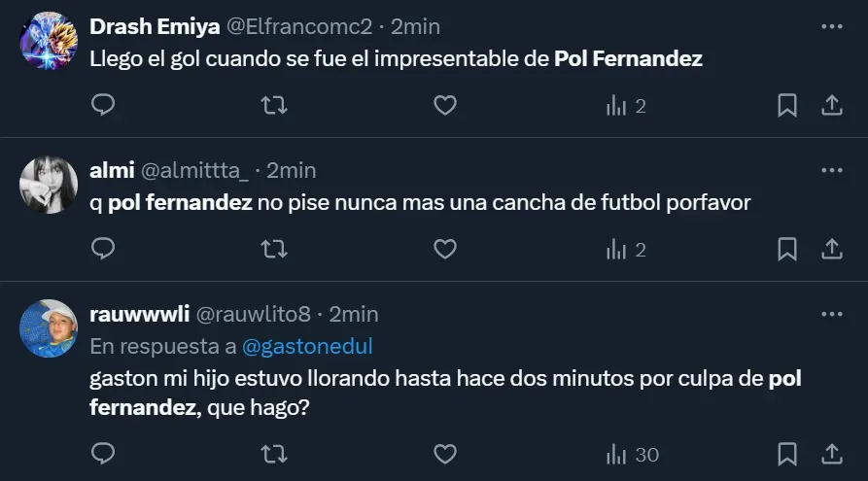868x481 pixels.
Task: Like almi's tweet
Action: tap(445, 250)
